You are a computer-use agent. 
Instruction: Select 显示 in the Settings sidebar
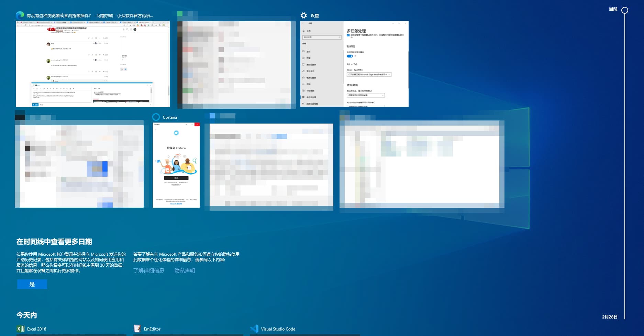[x=308, y=51]
